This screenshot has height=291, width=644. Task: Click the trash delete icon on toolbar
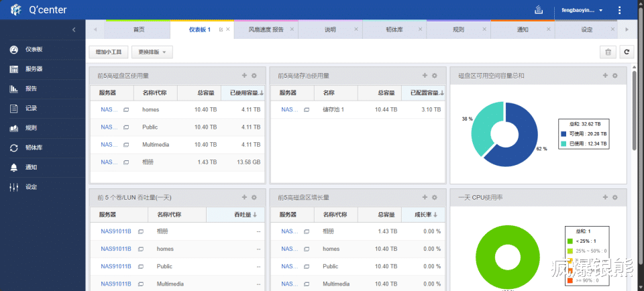point(608,52)
